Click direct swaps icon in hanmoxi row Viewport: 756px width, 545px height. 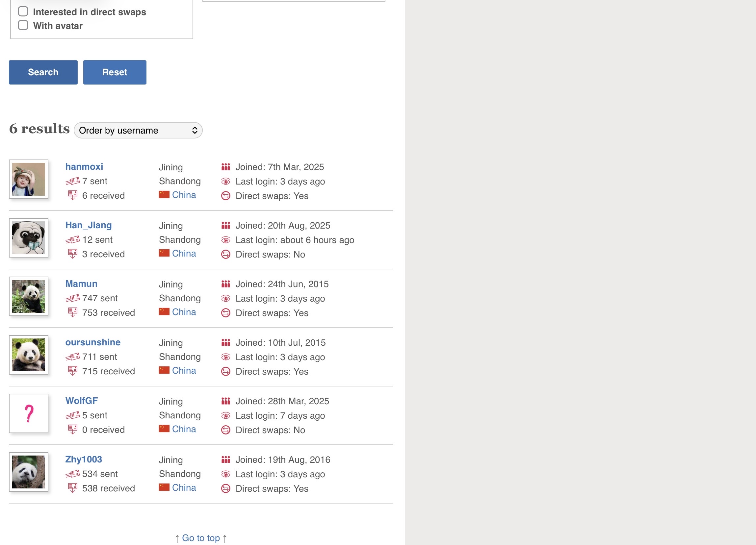226,196
